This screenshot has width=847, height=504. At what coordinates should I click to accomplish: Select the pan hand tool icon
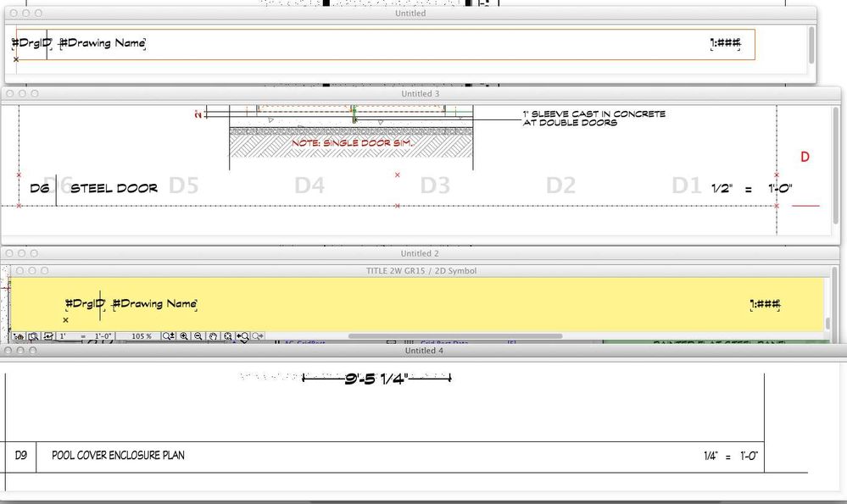click(213, 336)
